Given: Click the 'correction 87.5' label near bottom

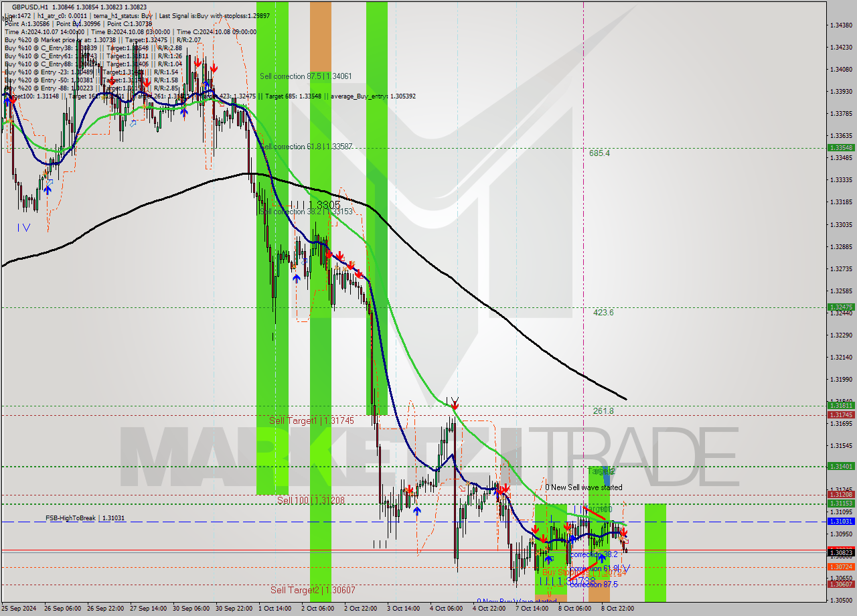Looking at the screenshot, I should 594,585.
